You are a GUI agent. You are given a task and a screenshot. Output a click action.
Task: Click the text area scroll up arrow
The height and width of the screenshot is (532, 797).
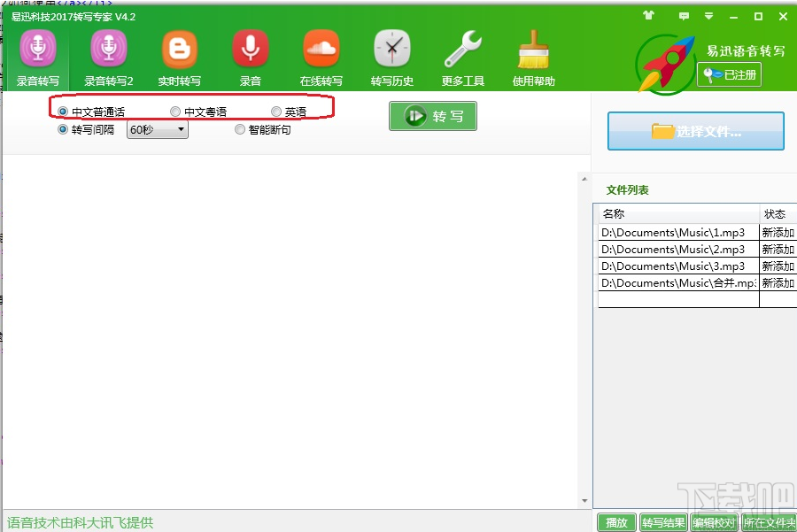pyautogui.click(x=584, y=179)
